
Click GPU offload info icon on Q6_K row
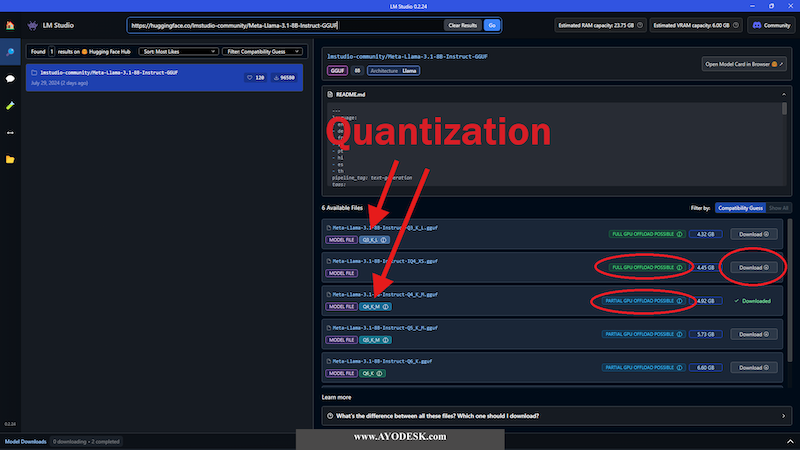click(x=680, y=367)
